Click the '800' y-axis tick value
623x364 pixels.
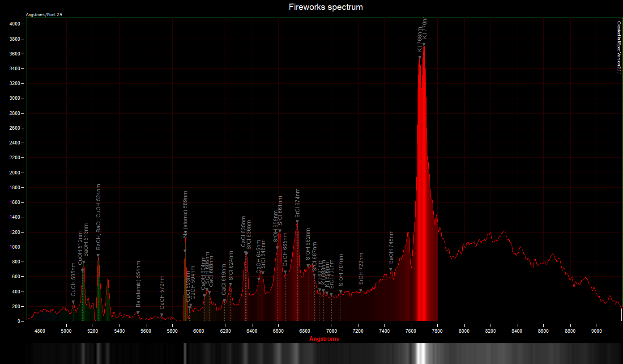coord(16,262)
